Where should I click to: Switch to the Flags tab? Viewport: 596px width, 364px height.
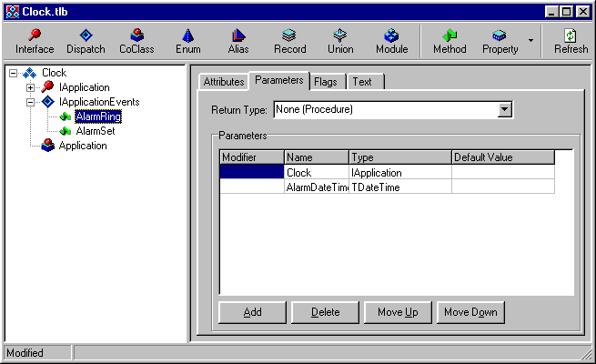click(x=325, y=82)
